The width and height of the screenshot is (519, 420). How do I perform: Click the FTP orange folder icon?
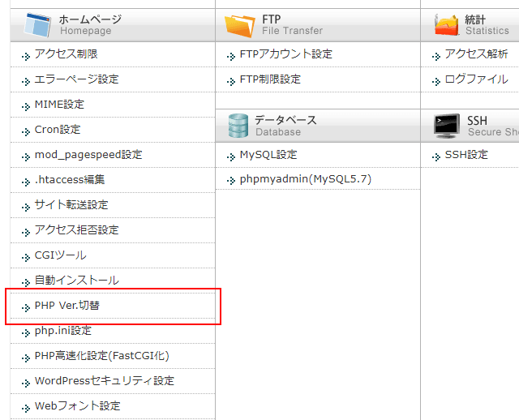coord(240,26)
